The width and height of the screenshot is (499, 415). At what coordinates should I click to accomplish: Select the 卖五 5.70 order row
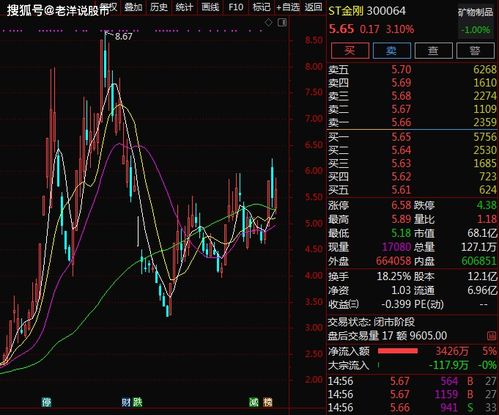click(412, 70)
